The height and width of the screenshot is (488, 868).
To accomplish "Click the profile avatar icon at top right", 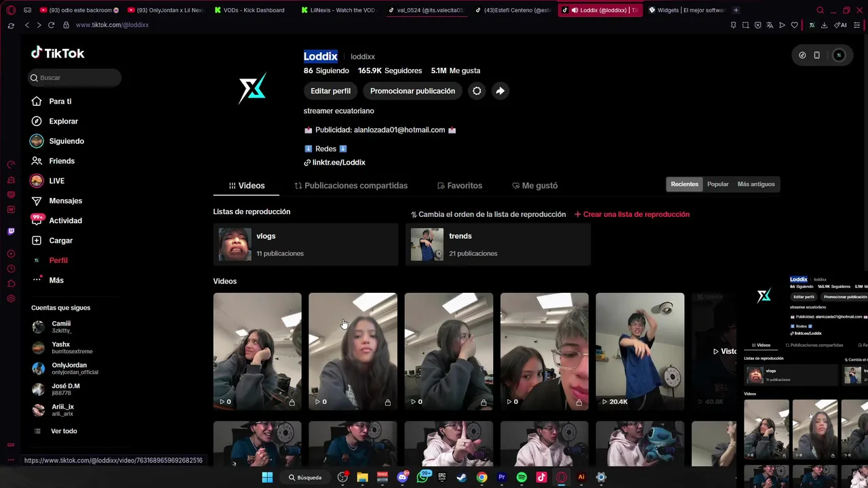I will (x=839, y=56).
